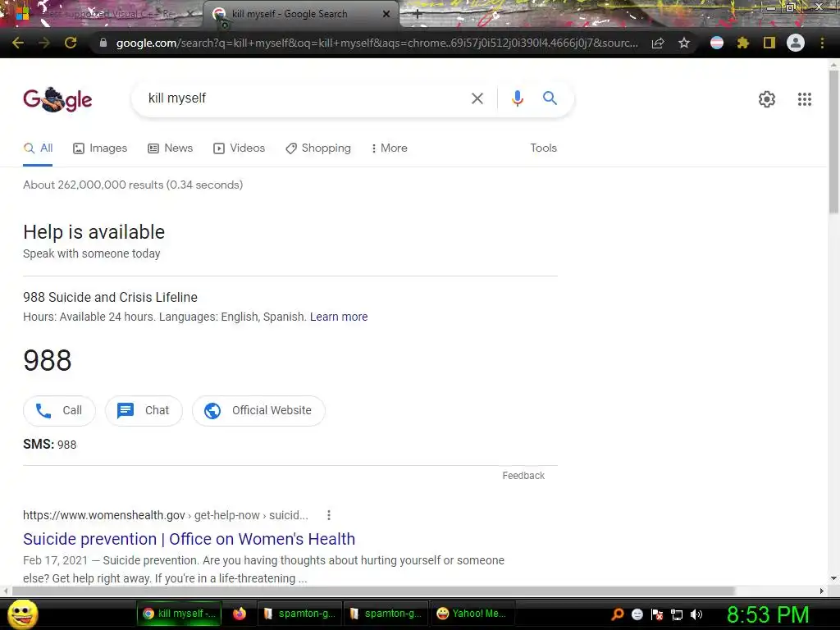This screenshot has height=630, width=840.
Task: Start a Chat with the lifeline
Action: point(144,411)
